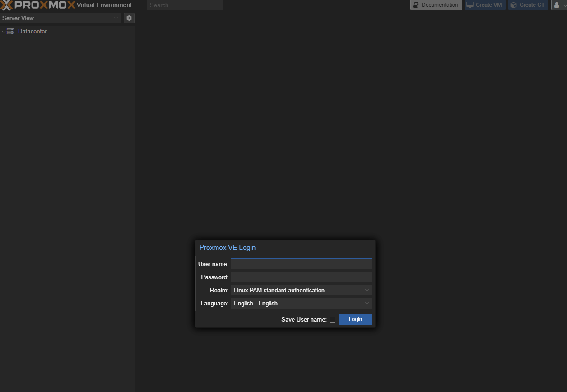Enable the Save User name checkbox
The image size is (567, 392).
(x=332, y=319)
